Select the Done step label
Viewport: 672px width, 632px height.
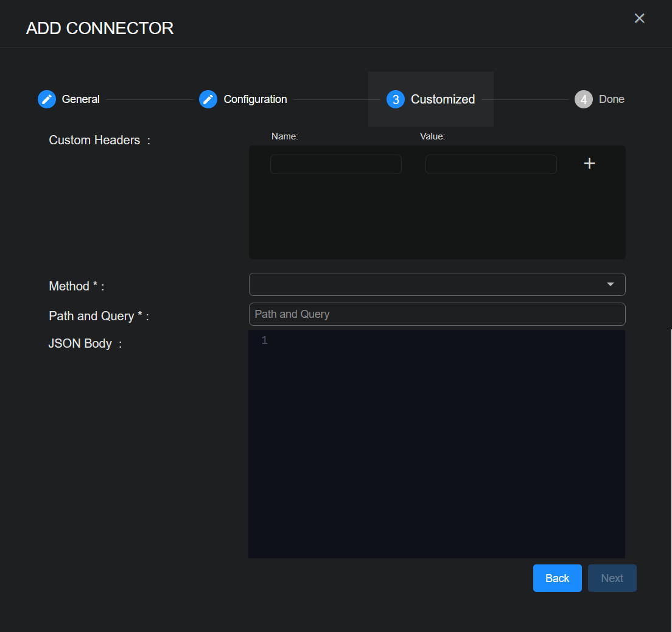point(611,99)
